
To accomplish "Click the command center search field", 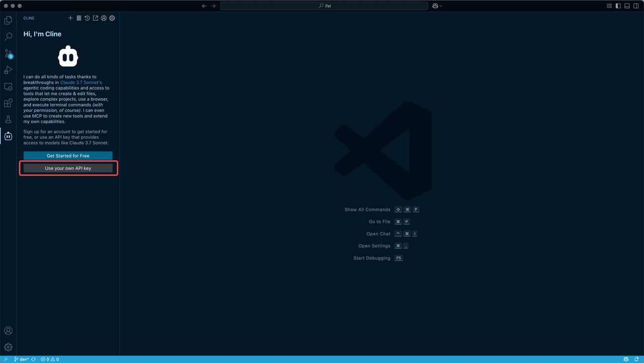I will click(x=325, y=6).
